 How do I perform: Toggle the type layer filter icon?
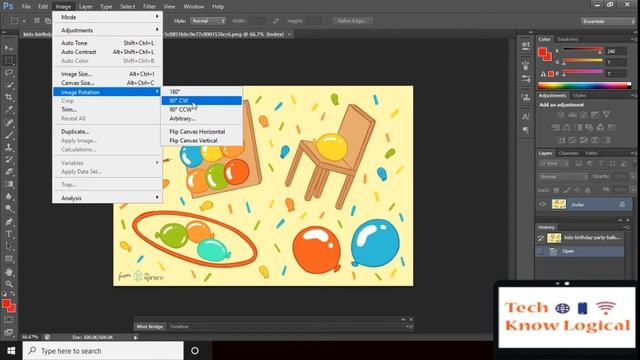[601, 164]
